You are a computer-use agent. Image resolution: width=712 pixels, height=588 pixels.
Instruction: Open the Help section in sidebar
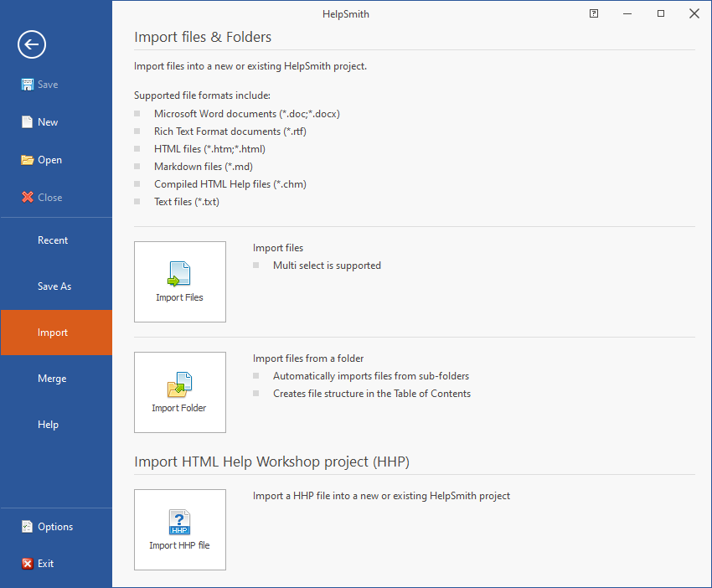tap(49, 425)
